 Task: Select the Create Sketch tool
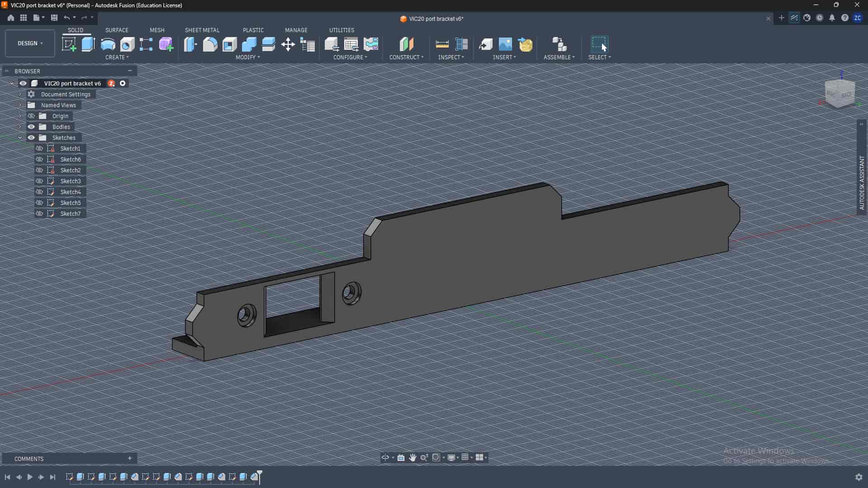tap(69, 44)
